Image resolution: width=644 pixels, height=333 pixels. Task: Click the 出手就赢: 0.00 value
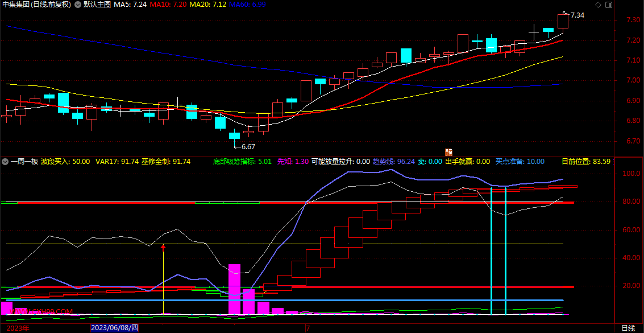click(468, 162)
